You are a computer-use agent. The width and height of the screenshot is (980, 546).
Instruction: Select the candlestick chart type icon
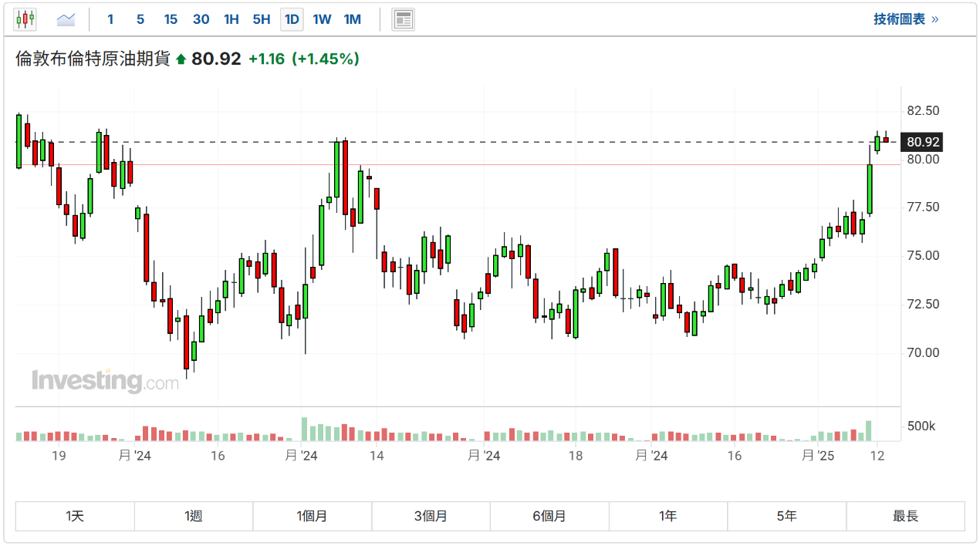[25, 19]
